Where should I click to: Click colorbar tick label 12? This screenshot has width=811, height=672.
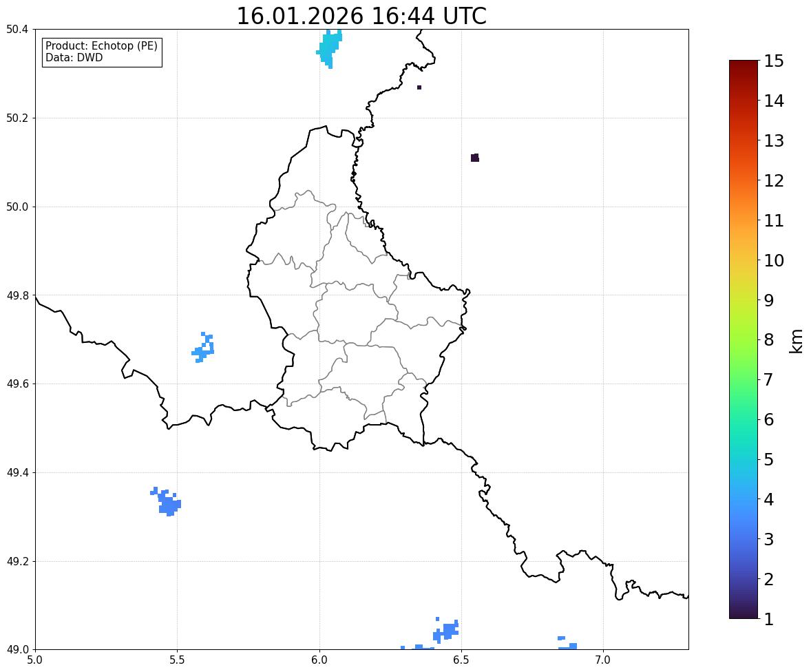tap(774, 180)
